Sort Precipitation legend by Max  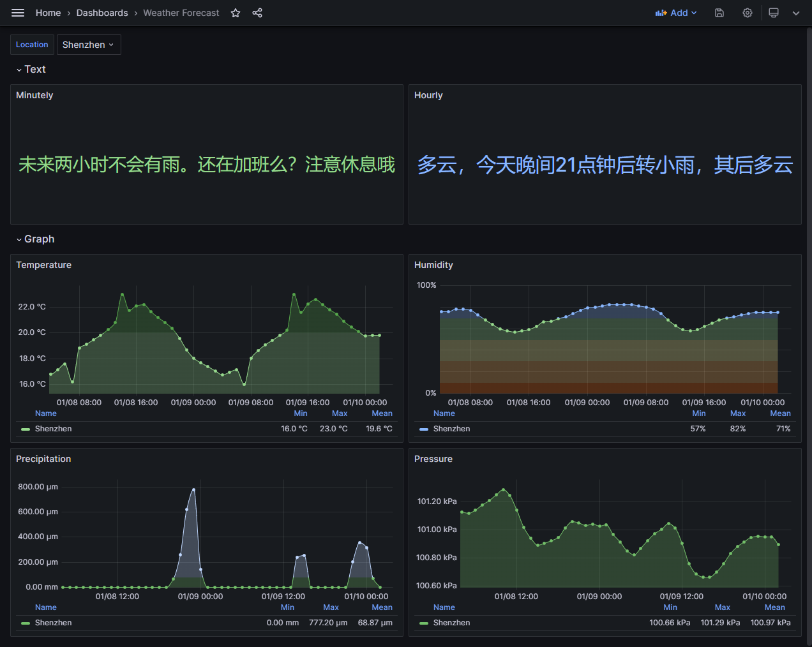[331, 607]
